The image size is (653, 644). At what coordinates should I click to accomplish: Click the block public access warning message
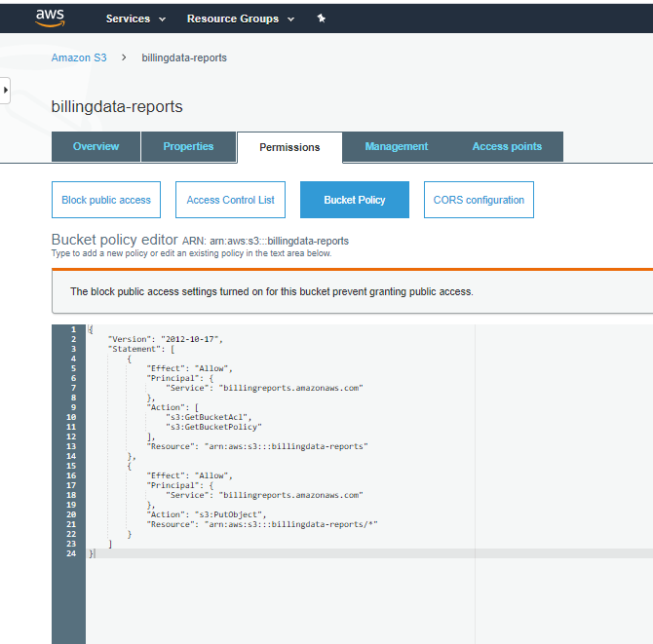click(272, 291)
